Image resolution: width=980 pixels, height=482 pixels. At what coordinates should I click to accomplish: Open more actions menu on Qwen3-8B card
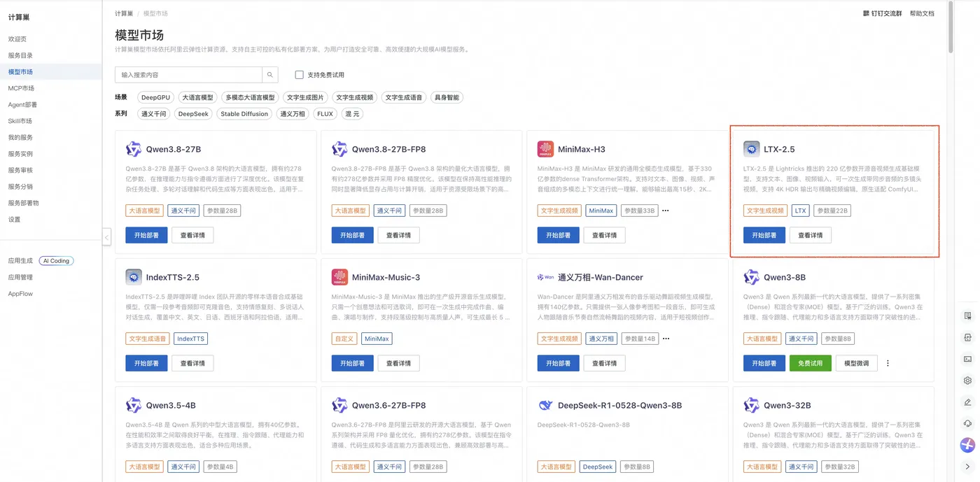pyautogui.click(x=888, y=364)
